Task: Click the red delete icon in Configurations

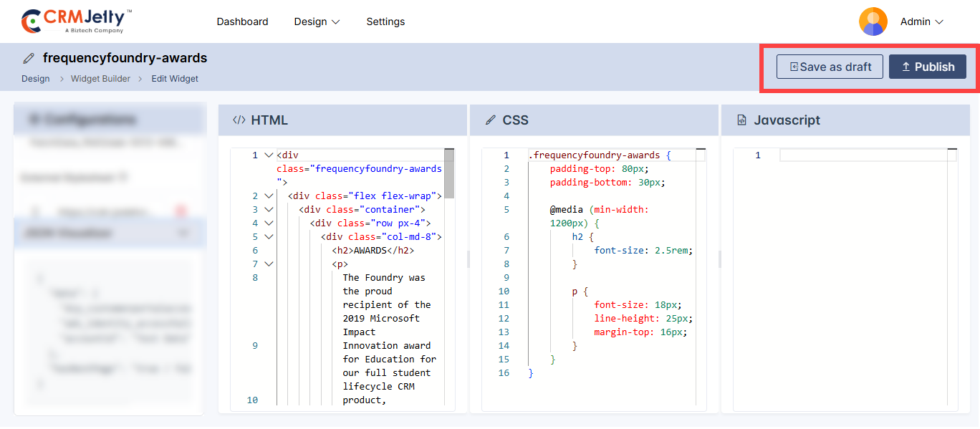Action: (181, 212)
